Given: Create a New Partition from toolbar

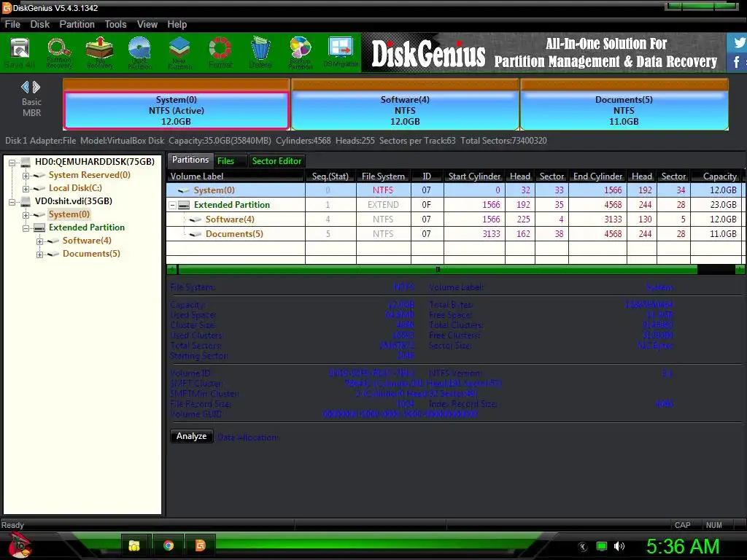Looking at the screenshot, I should coord(179,52).
